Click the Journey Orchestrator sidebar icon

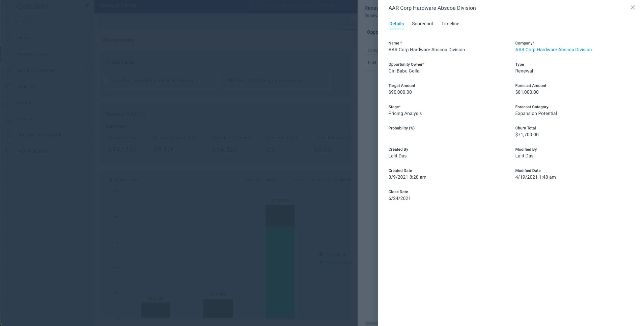point(9,135)
